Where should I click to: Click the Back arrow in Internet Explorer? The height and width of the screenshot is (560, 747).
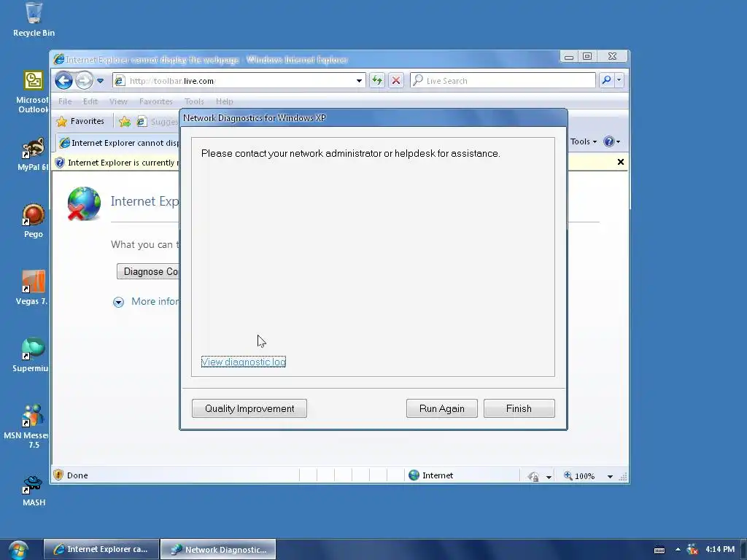(63, 80)
